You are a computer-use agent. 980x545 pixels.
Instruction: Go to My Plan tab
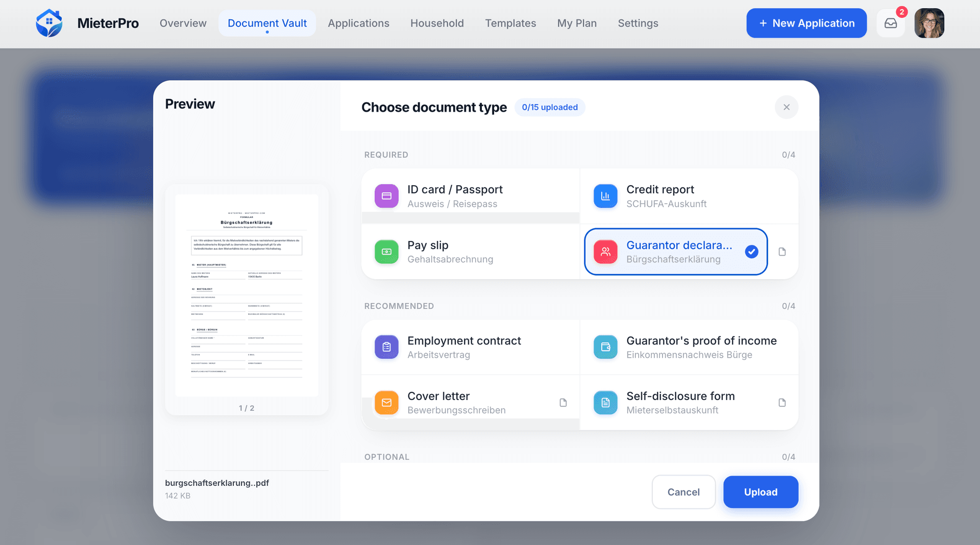577,23
